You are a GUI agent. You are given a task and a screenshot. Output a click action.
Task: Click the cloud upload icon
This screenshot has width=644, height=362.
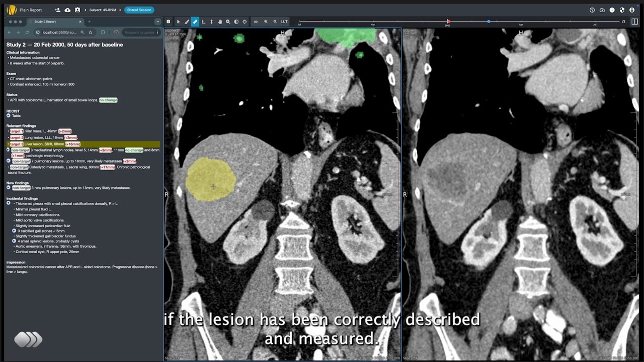tap(67, 10)
